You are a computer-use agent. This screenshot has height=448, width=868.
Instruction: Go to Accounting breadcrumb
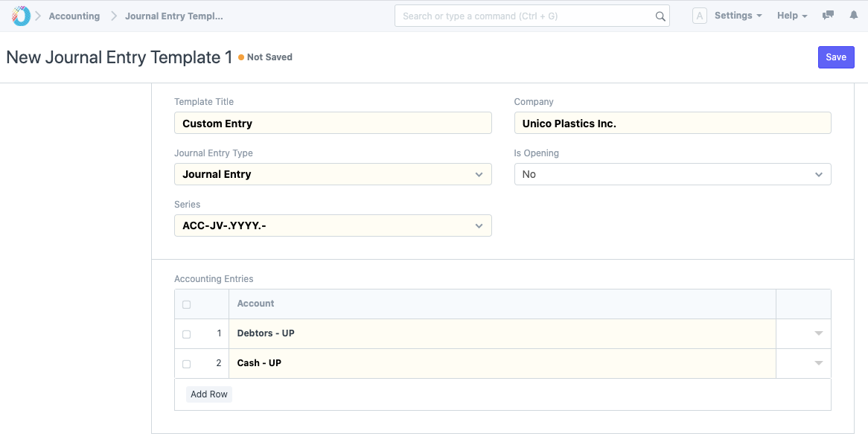tap(74, 16)
